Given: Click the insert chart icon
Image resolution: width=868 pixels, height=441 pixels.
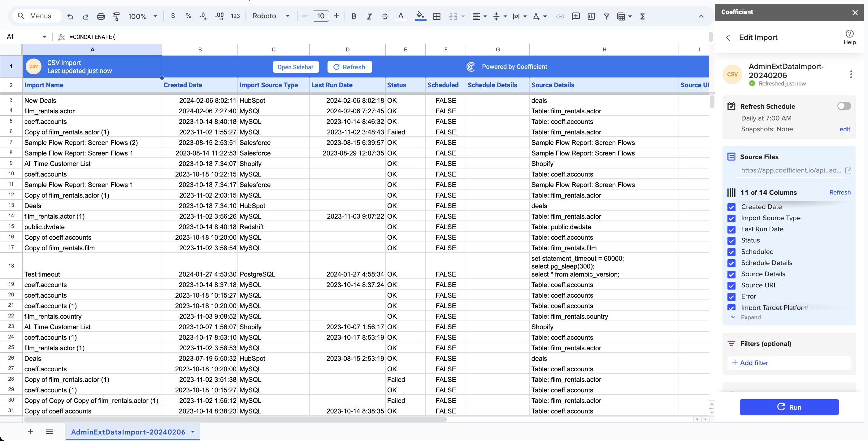Looking at the screenshot, I should pos(591,16).
